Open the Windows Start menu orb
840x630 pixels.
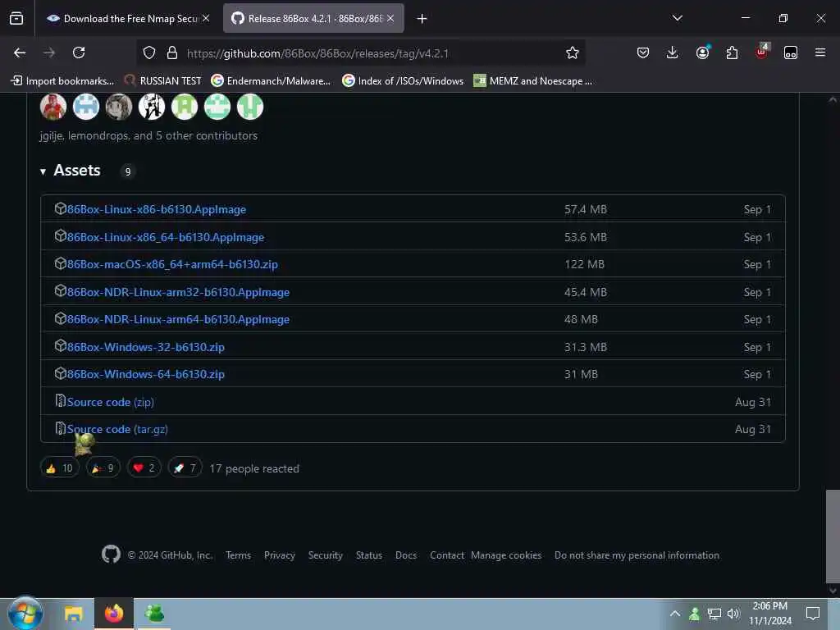pyautogui.click(x=25, y=614)
